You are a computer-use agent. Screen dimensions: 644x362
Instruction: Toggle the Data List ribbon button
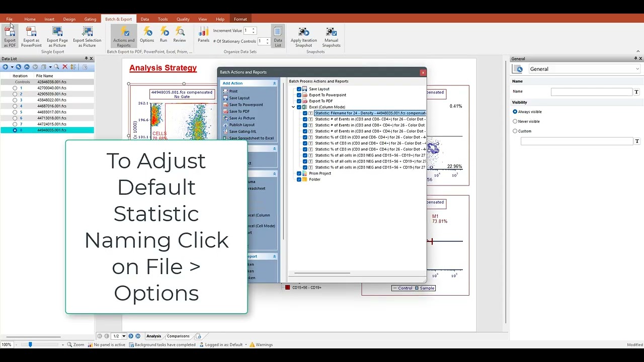tap(278, 37)
